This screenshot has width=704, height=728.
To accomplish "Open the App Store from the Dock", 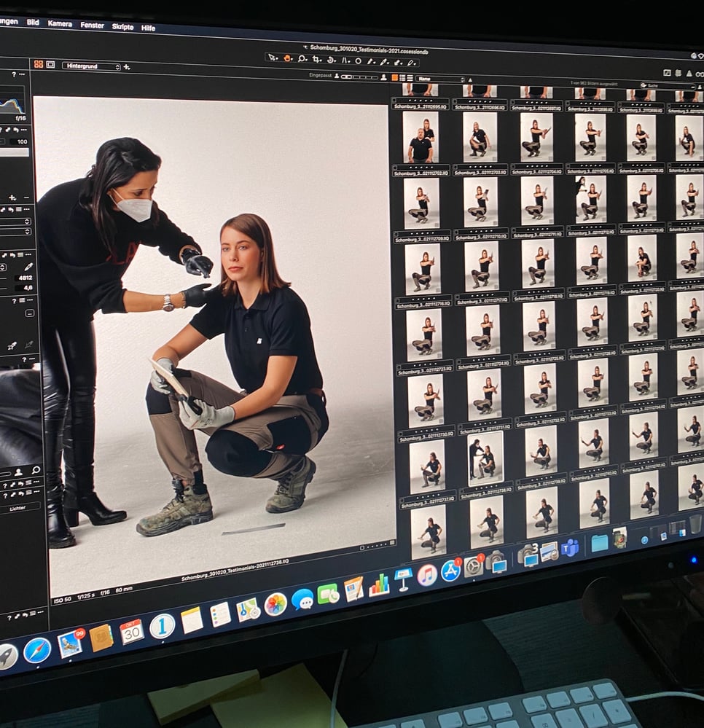I will coord(450,571).
